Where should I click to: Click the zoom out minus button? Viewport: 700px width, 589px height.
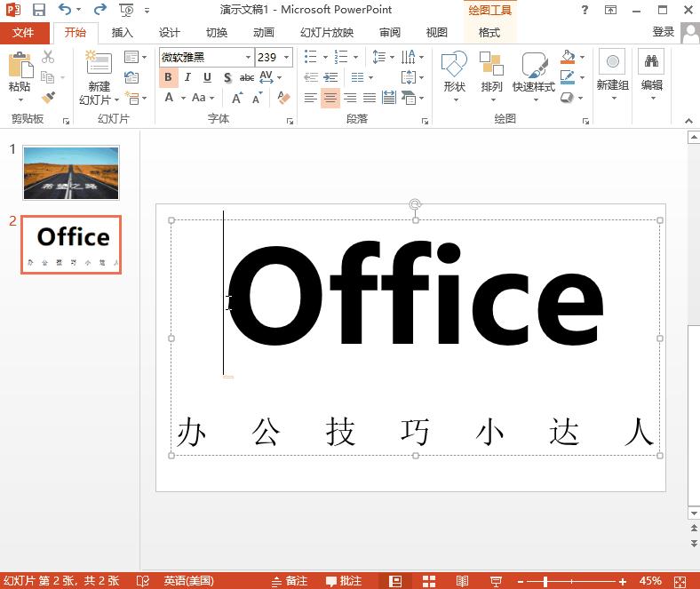tap(520, 581)
